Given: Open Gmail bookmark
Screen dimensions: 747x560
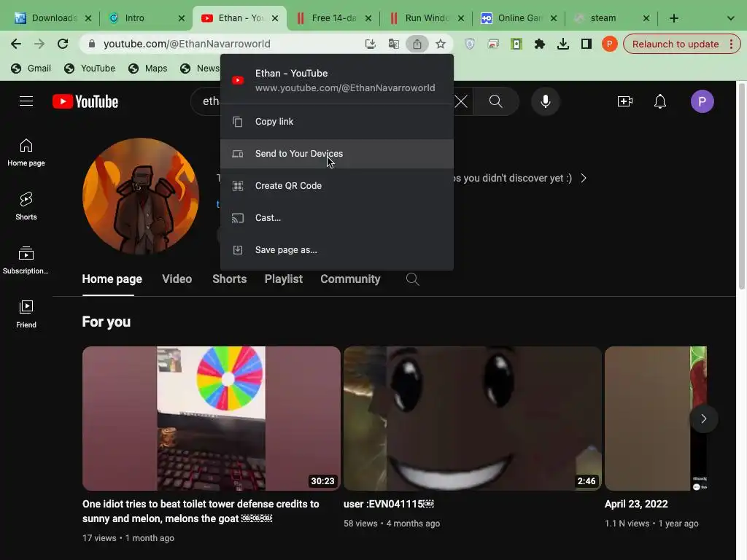Looking at the screenshot, I should coord(31,68).
